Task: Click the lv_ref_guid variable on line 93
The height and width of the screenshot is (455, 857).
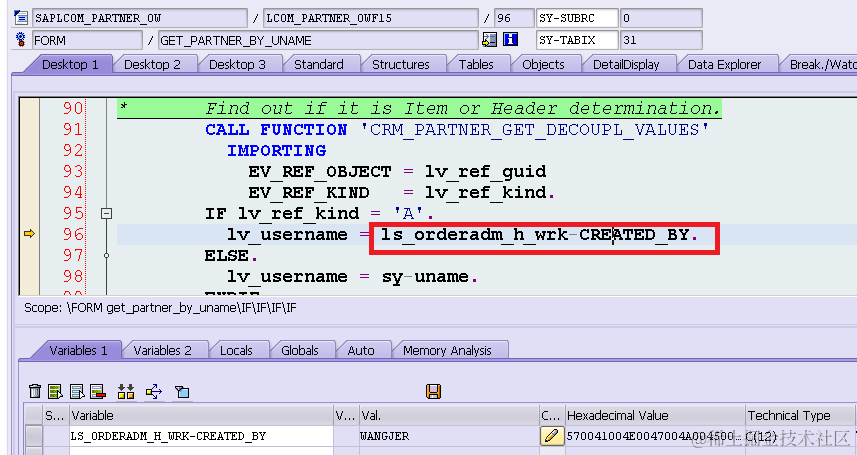Action: (485, 172)
